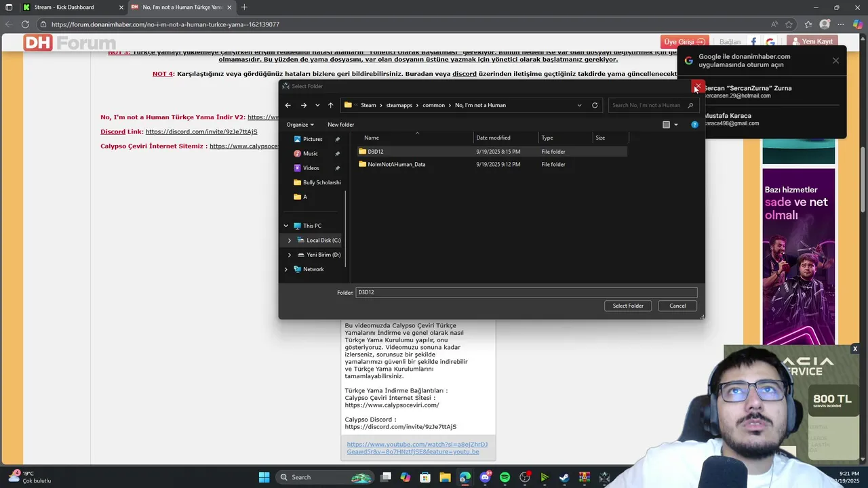Open view options dropdown arrow
This screenshot has width=868, height=488.
(676, 125)
